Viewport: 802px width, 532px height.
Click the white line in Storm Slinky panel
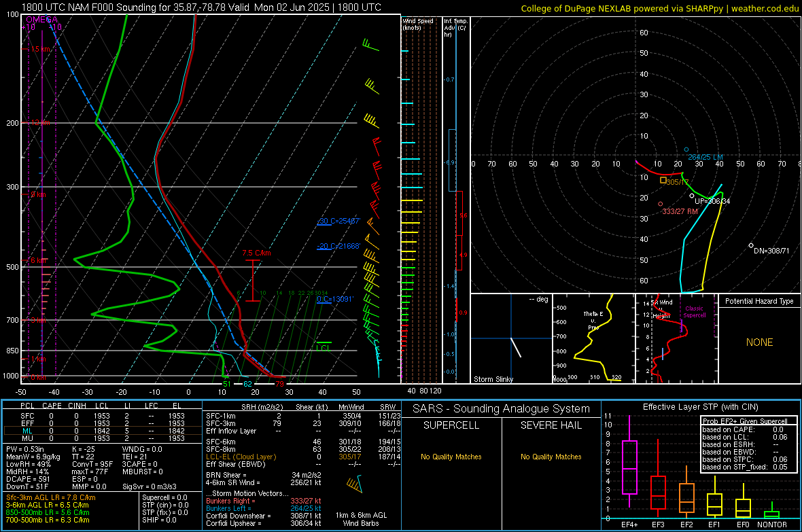tap(516, 347)
